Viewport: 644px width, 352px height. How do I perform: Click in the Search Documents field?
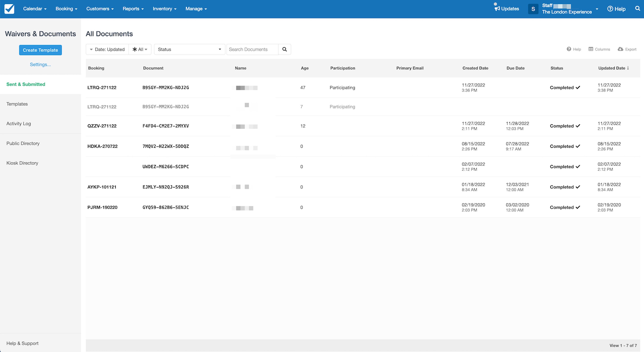coord(252,50)
